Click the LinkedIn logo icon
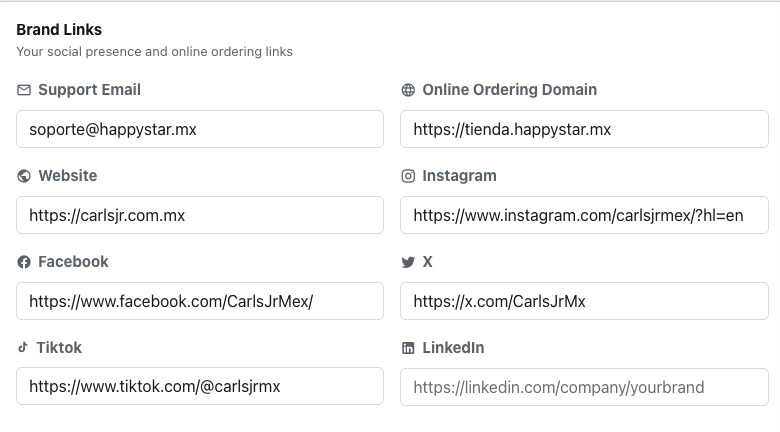The image size is (780, 432). point(408,348)
